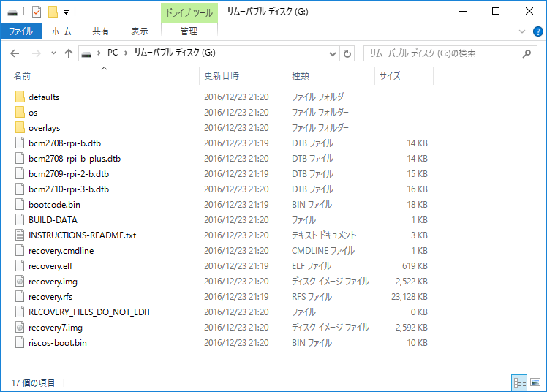The height and width of the screenshot is (392, 547).
Task: Click the ELF ファイル type cell
Action: (312, 265)
